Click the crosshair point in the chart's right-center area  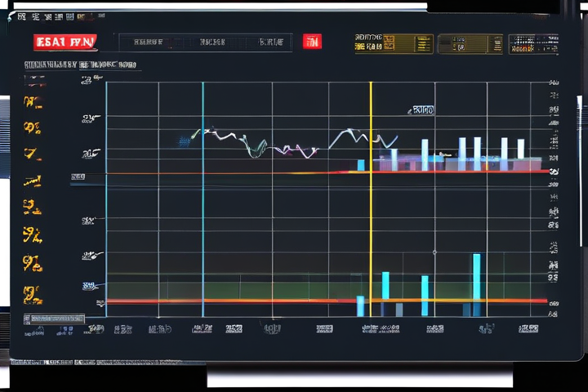434,252
